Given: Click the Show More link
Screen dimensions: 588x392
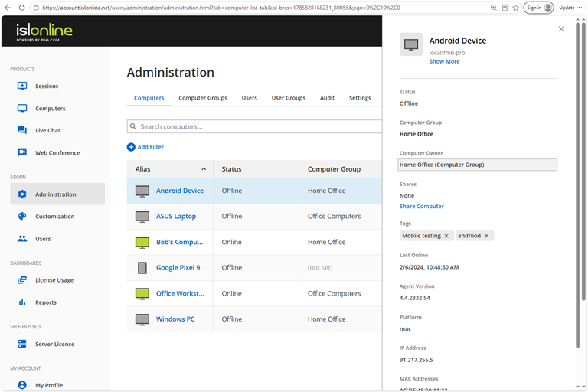Looking at the screenshot, I should 444,61.
